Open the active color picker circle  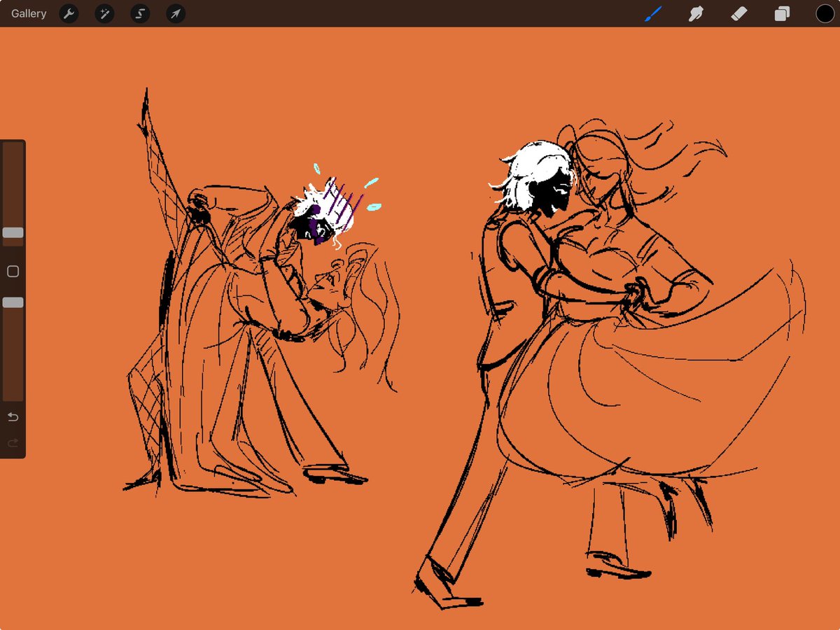[825, 13]
